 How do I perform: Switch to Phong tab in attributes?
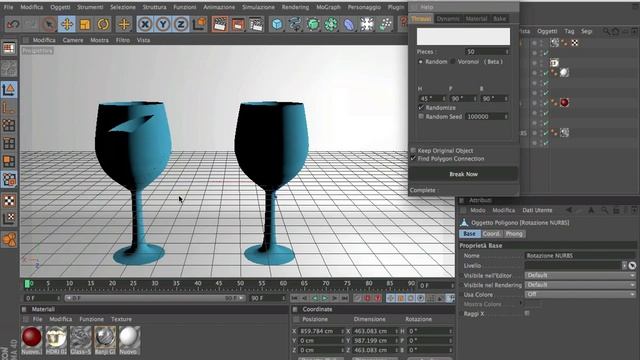(x=514, y=234)
